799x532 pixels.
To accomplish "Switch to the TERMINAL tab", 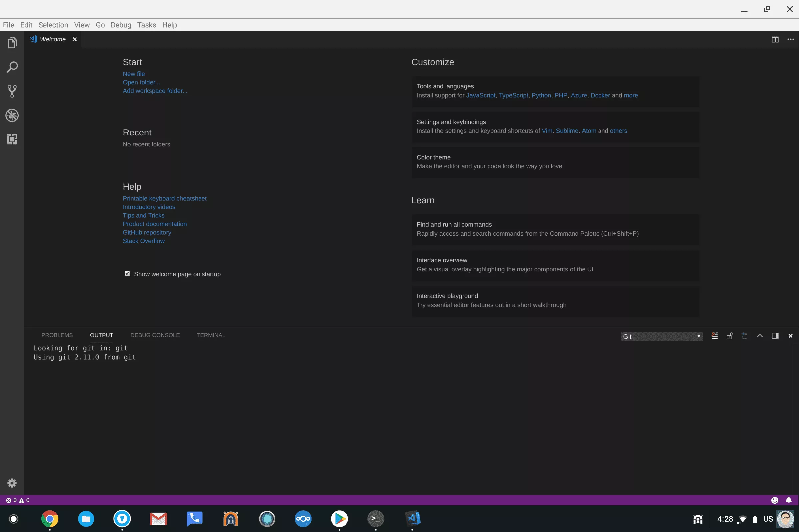I will pos(211,335).
